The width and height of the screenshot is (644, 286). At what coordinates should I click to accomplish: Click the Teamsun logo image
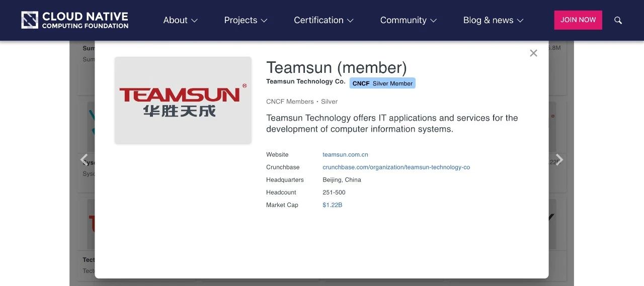coord(183,100)
